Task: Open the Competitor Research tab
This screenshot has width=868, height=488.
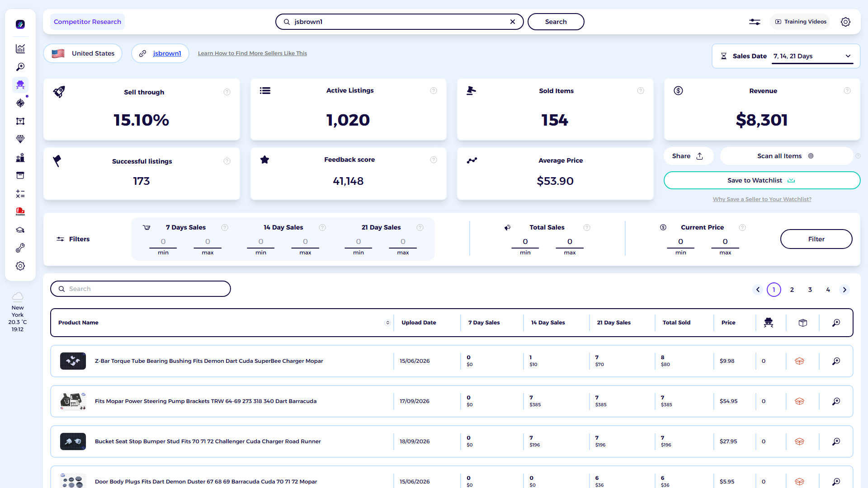Action: 87,22
